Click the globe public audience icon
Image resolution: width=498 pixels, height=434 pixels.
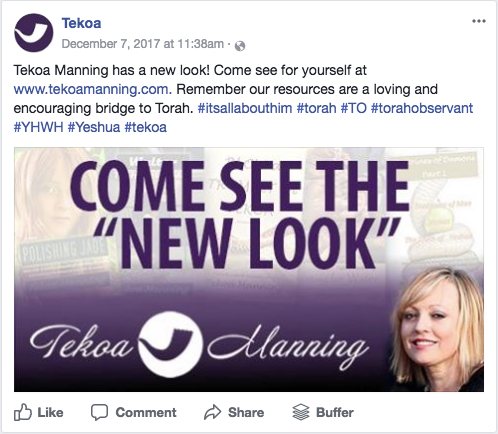(x=240, y=46)
